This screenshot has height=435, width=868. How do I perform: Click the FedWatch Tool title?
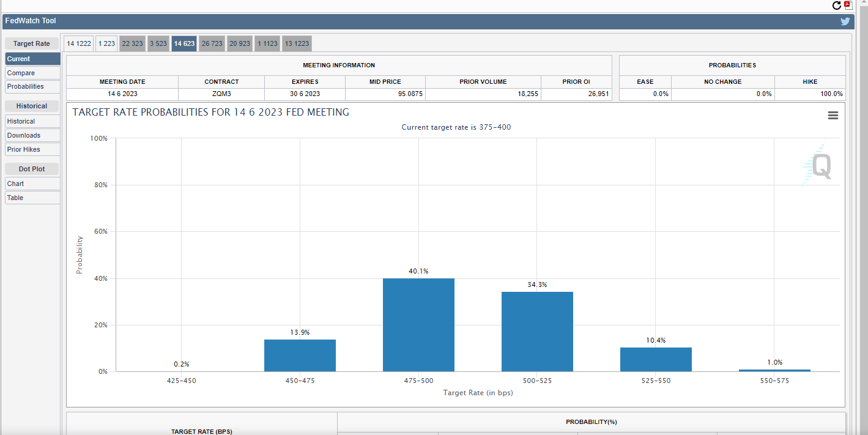click(31, 21)
